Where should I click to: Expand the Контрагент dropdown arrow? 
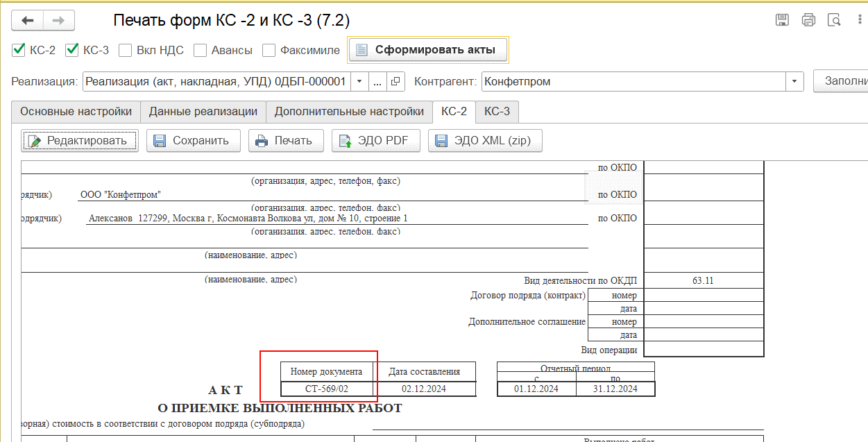pyautogui.click(x=794, y=82)
